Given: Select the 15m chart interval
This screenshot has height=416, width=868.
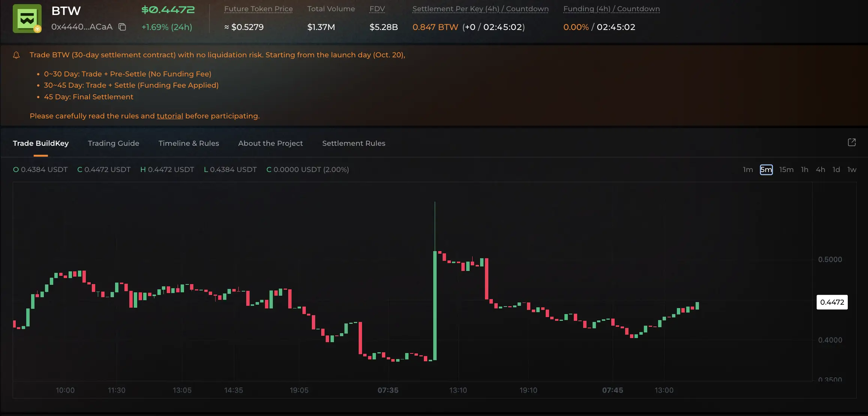Looking at the screenshot, I should [786, 169].
